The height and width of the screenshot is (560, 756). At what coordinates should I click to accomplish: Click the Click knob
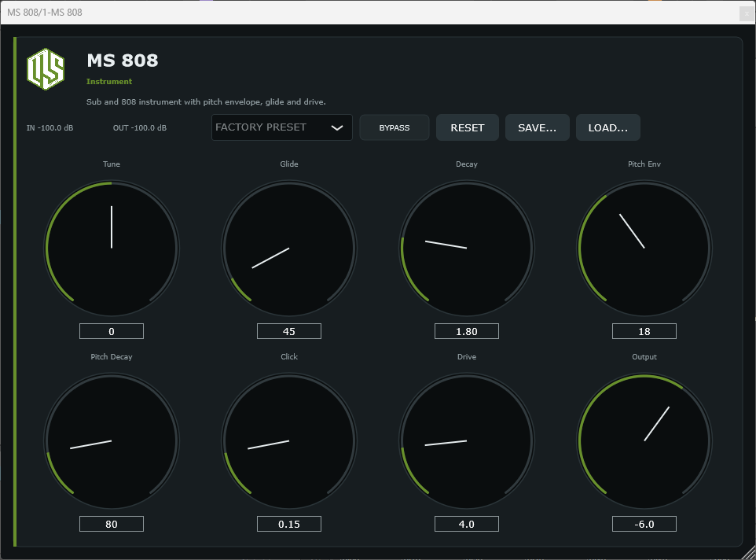(x=288, y=441)
